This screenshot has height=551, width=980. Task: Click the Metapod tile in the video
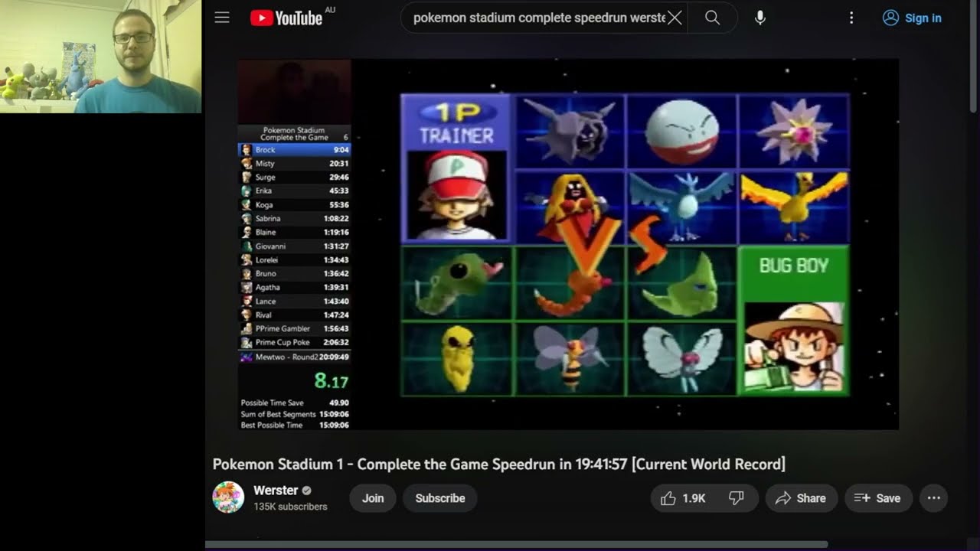pyautogui.click(x=682, y=283)
